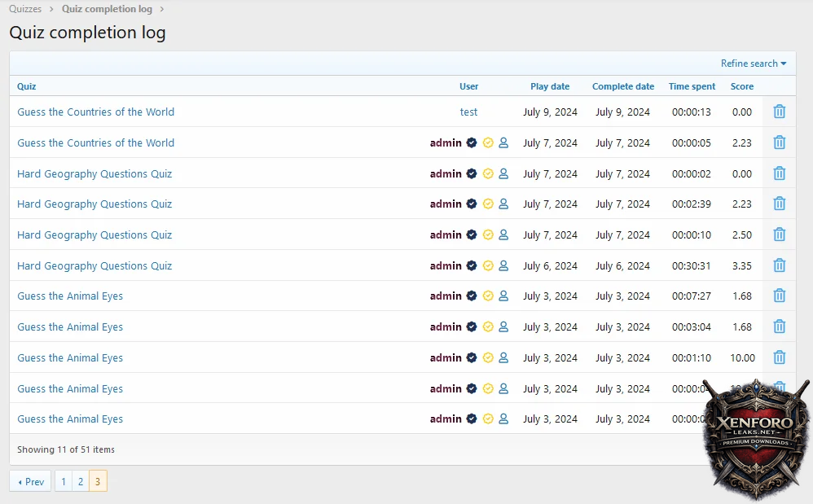Open Quizzes breadcrumb link
The height and width of the screenshot is (504, 813).
click(x=25, y=9)
